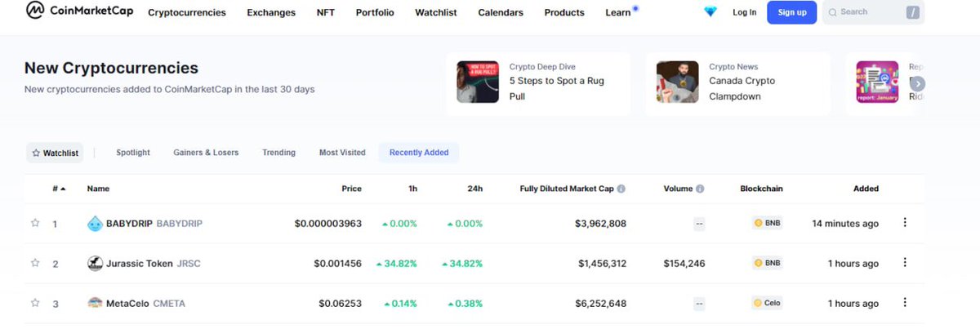Select the Recently Added tab
This screenshot has width=980, height=329.
pos(419,153)
